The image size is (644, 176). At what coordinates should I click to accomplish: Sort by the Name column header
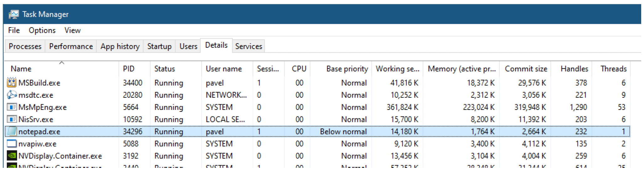tap(62, 69)
